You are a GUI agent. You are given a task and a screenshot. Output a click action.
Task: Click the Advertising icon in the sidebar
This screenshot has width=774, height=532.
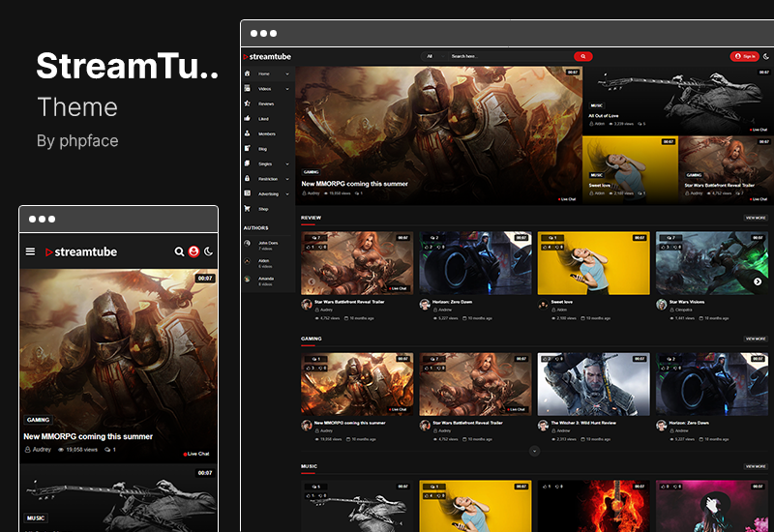pyautogui.click(x=248, y=193)
